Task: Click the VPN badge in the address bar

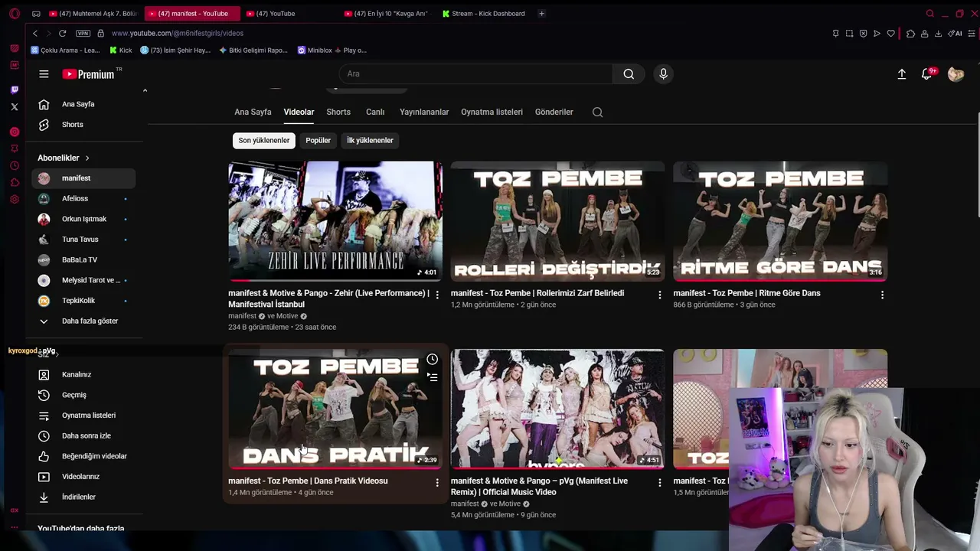Action: click(x=83, y=34)
